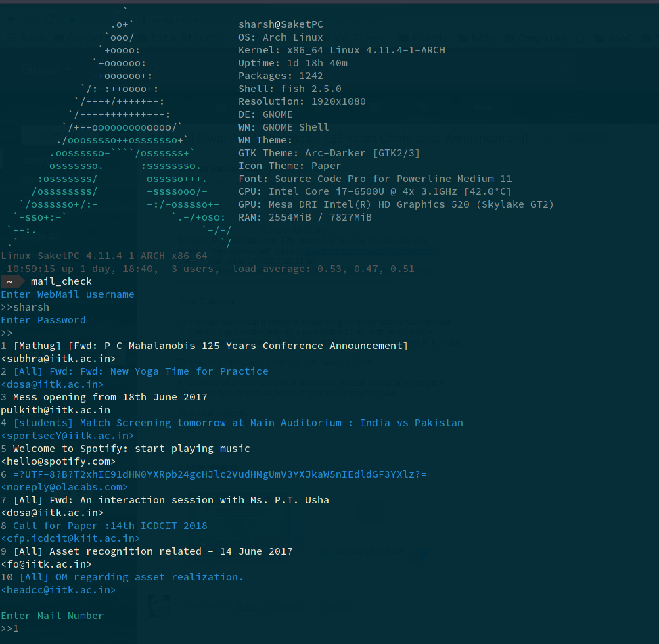The height and width of the screenshot is (644, 659).
Task: Click <dosa@iitk.ac.in> below the Yoga mail
Action: [52, 384]
